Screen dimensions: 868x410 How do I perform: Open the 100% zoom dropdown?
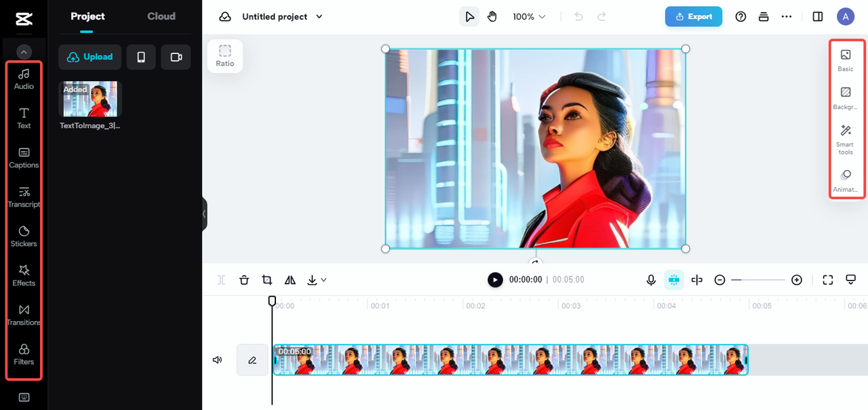pos(529,17)
